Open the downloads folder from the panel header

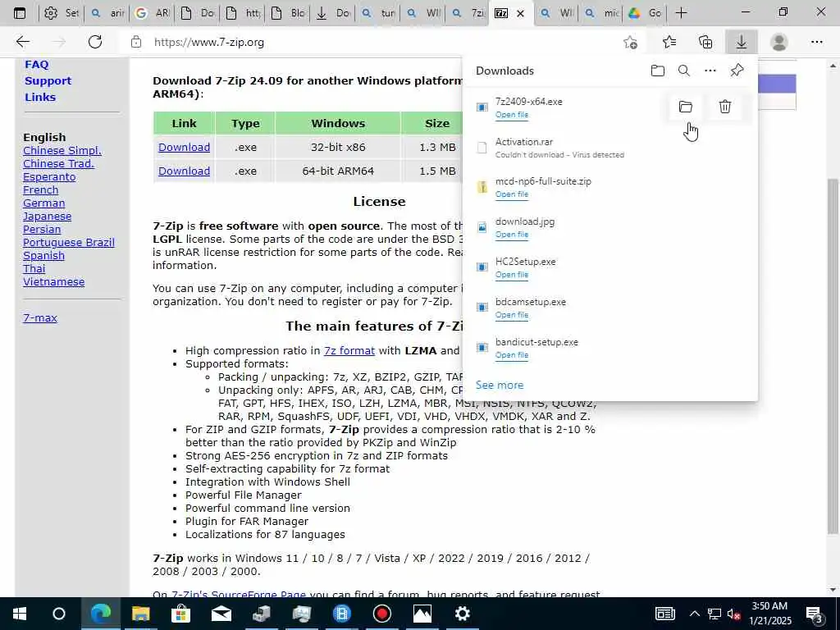(658, 71)
